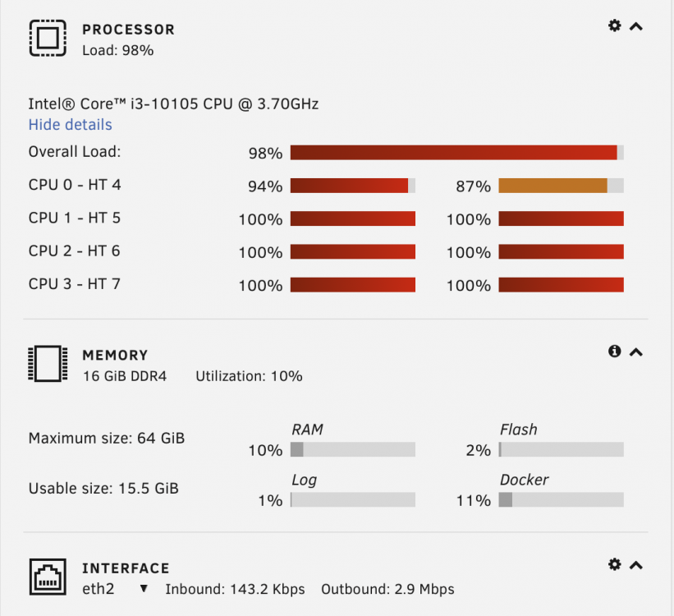Click the Flash usage bar
This screenshot has height=616, width=674.
(561, 449)
